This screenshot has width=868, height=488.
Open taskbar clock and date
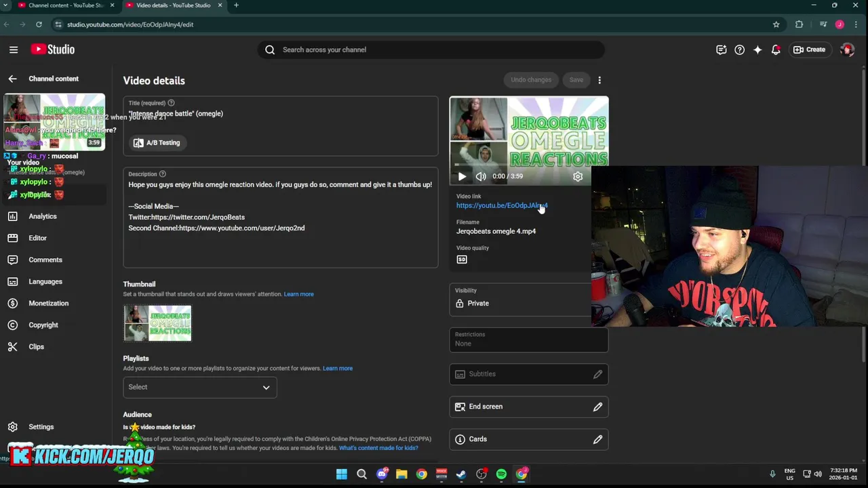point(843,474)
